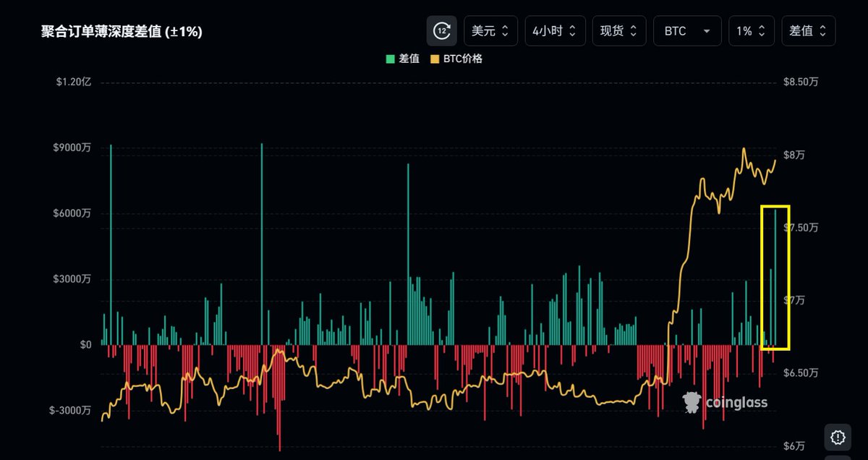
Task: Click the $9000万 left axis label
Action: tap(71, 148)
